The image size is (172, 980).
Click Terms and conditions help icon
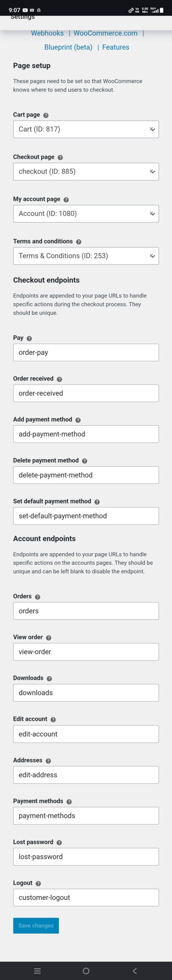tap(79, 242)
